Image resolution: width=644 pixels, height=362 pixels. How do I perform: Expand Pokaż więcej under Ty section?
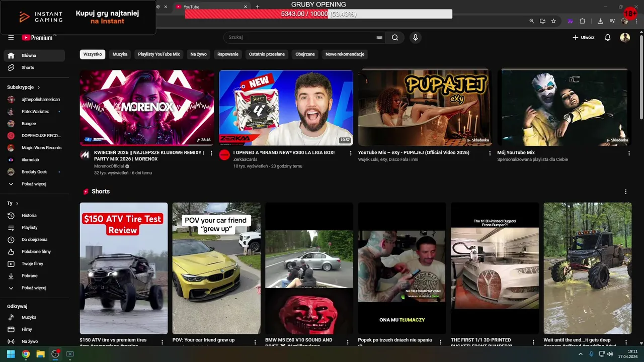(34, 288)
